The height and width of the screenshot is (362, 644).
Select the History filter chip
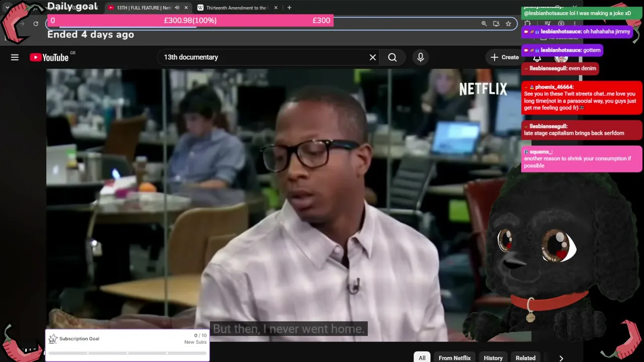point(493,357)
